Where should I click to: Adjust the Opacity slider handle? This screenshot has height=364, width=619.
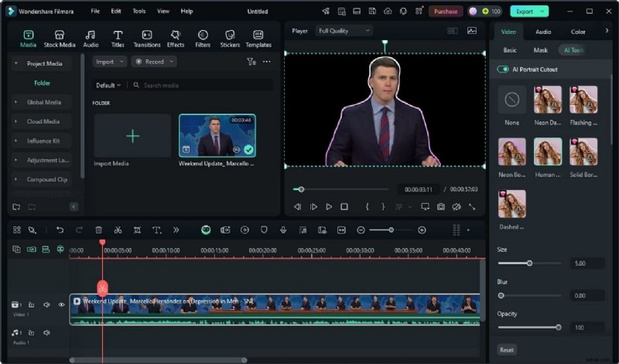[x=558, y=327]
